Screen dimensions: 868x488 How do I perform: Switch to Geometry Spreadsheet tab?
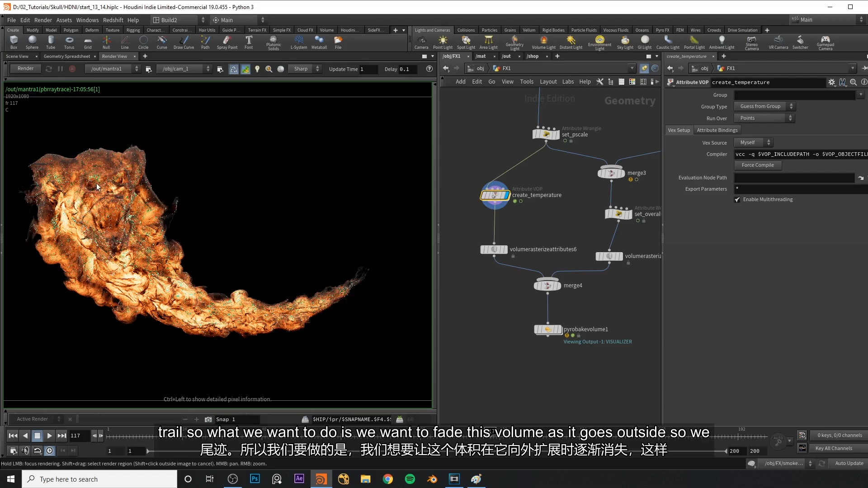click(66, 56)
